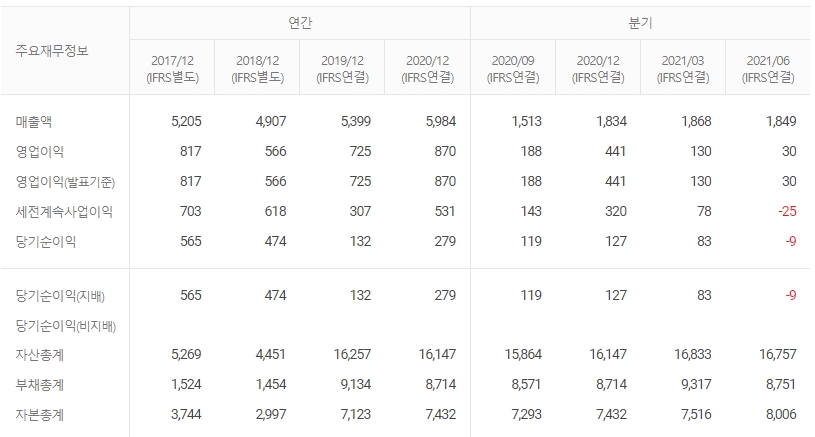
Task: Select the 당기순이익(비지배) row label
Action: coord(65,326)
